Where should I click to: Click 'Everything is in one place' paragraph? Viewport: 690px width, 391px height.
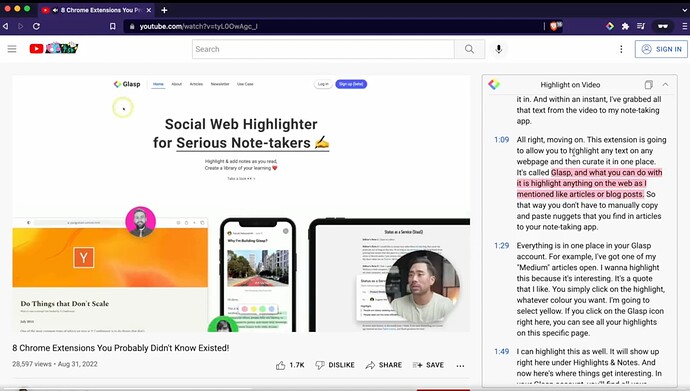pyautogui.click(x=591, y=289)
